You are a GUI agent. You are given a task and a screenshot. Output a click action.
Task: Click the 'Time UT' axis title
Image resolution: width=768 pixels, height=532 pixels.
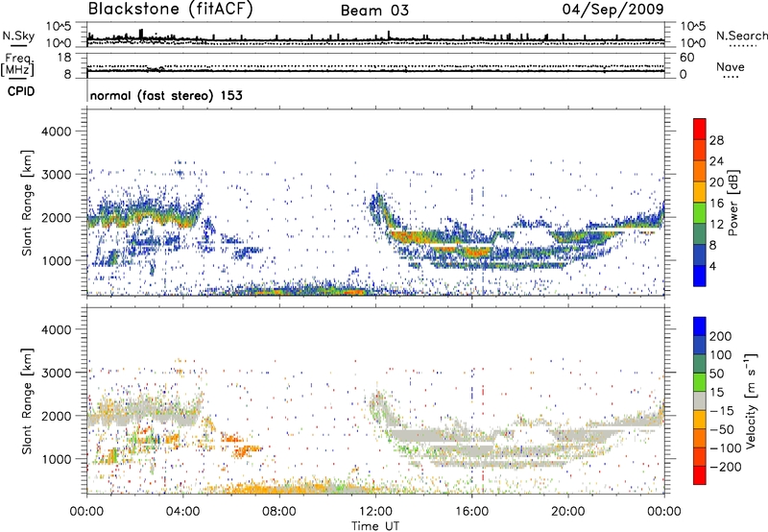(x=375, y=526)
